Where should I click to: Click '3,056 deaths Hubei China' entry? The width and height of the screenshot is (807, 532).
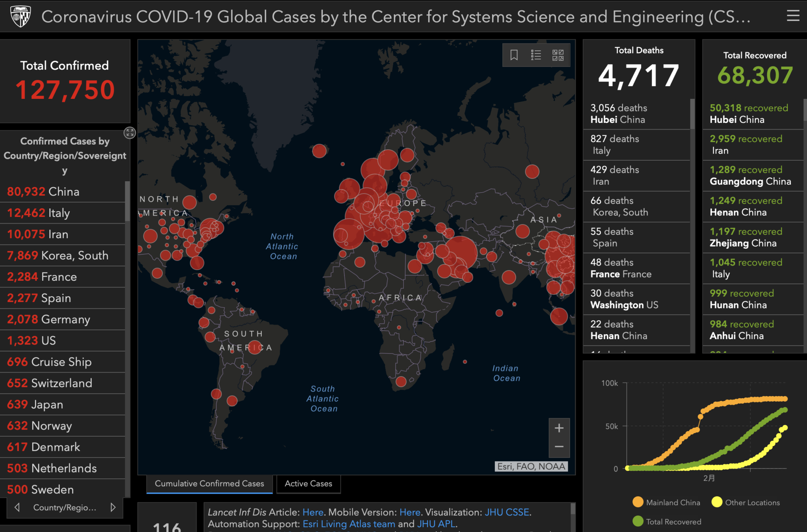coord(636,114)
